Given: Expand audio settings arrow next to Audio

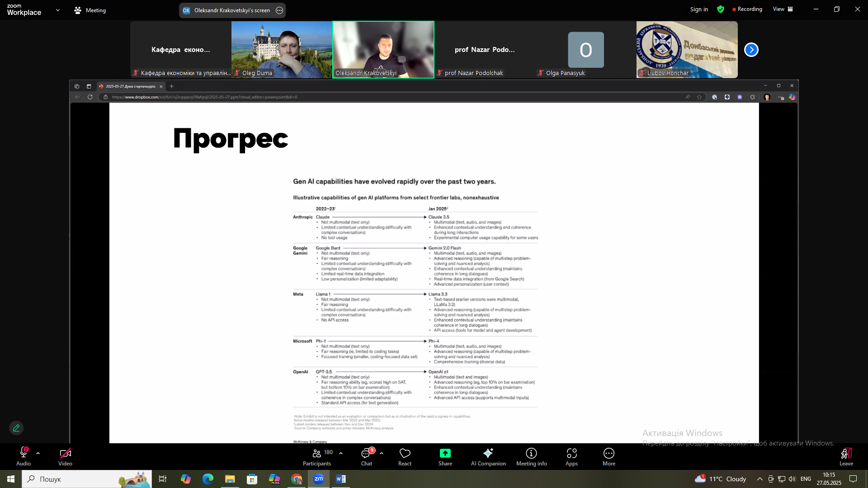Looking at the screenshot, I should 38,453.
